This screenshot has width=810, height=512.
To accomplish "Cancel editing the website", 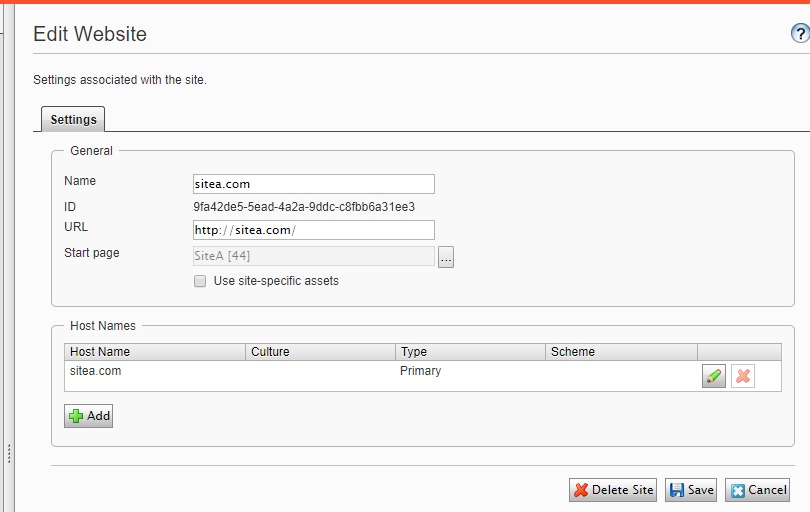I will (757, 490).
